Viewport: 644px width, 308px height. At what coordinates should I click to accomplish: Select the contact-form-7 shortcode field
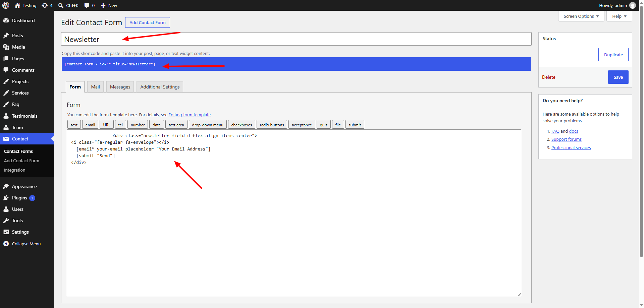(x=296, y=64)
